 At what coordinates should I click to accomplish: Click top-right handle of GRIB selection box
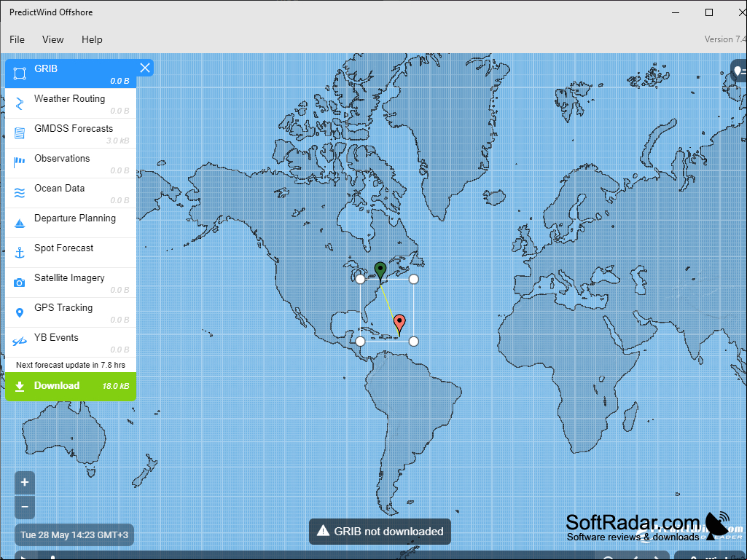coord(414,279)
